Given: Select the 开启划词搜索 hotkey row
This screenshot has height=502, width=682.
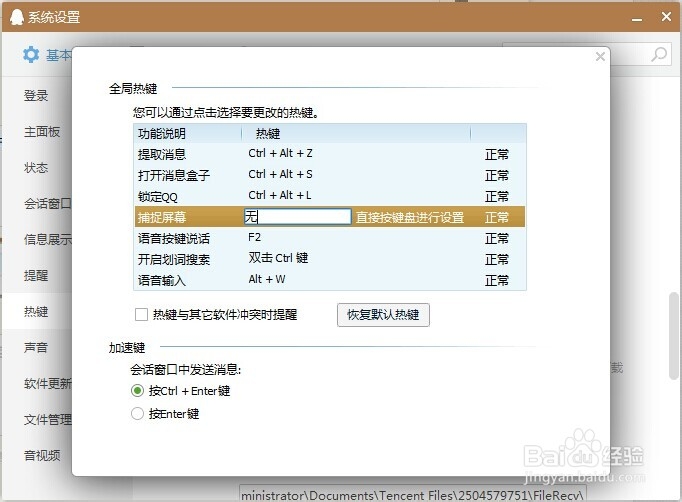Looking at the screenshot, I should [x=330, y=259].
